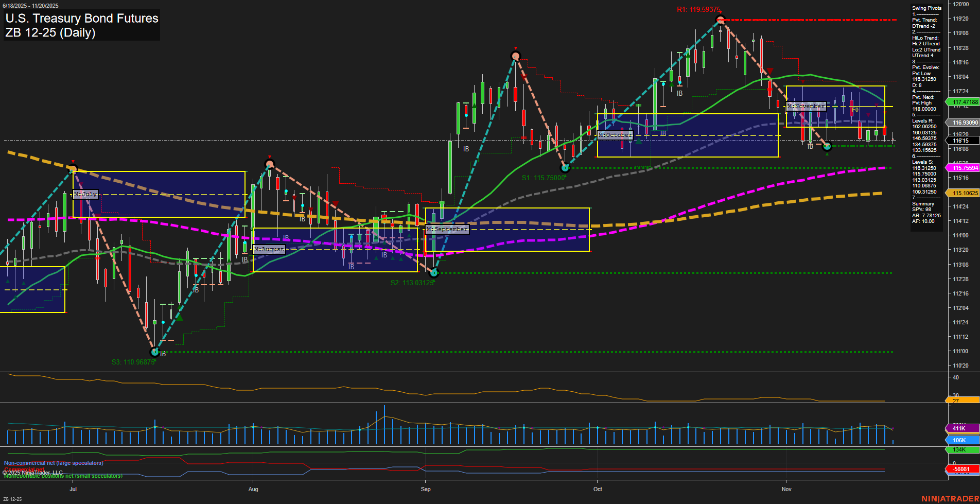Click the black 116'15 last price marker
Image resolution: width=980 pixels, height=504 pixels.
point(961,141)
